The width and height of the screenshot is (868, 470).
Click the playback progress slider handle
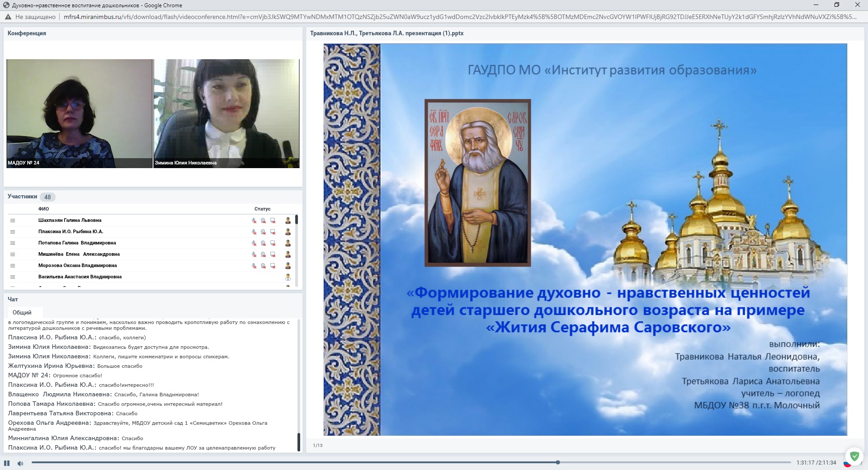558,462
